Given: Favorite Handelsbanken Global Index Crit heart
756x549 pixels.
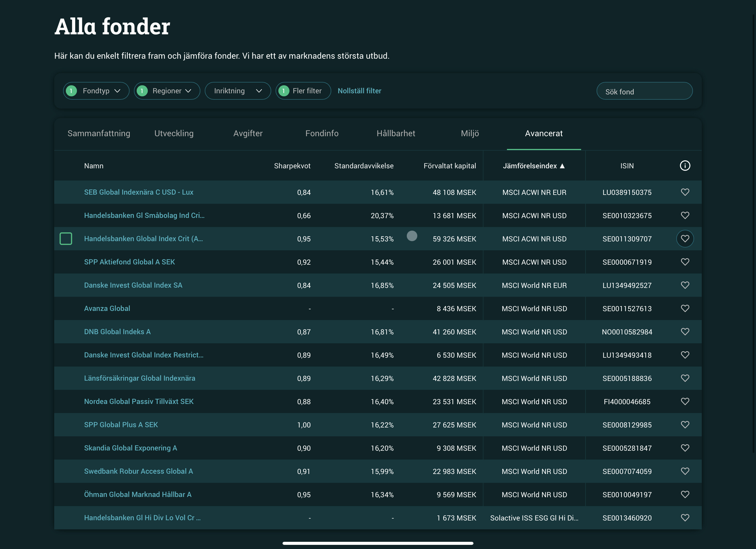Looking at the screenshot, I should pos(685,239).
